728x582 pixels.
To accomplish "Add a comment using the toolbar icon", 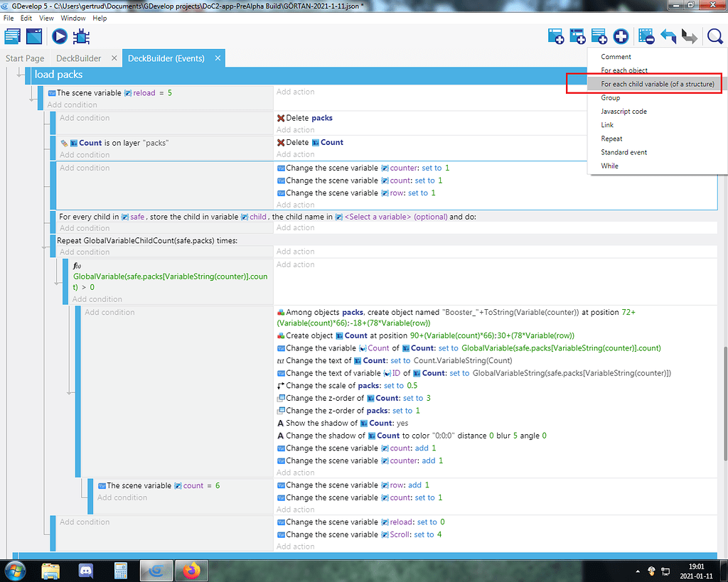I will point(598,36).
